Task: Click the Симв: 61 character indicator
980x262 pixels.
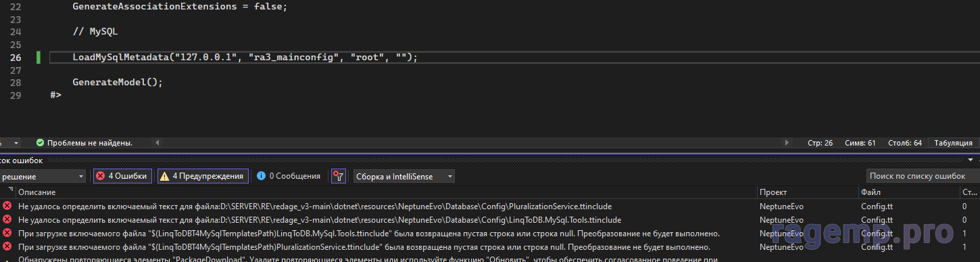Action: point(860,143)
